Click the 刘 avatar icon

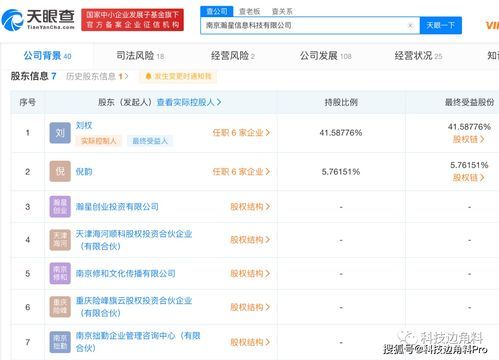tap(60, 133)
